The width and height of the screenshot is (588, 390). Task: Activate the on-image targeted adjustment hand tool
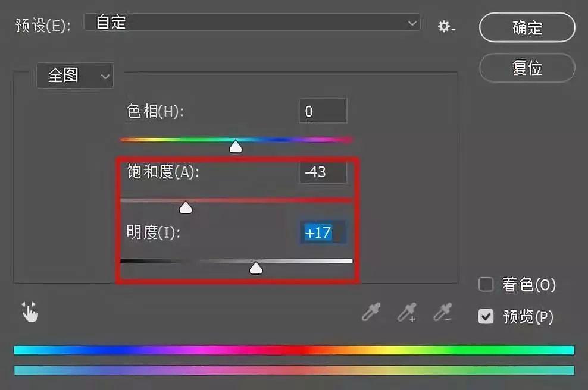coord(30,312)
